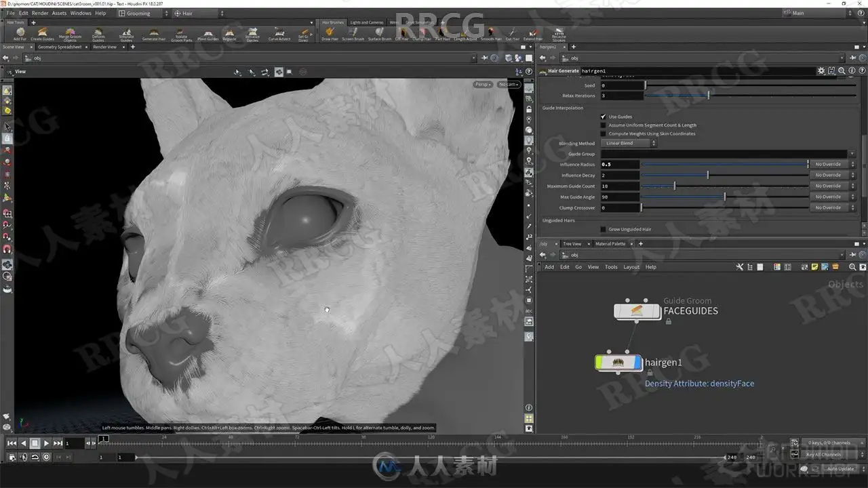Activate the Generate Hair shelf tool
868x488 pixels.
153,34
